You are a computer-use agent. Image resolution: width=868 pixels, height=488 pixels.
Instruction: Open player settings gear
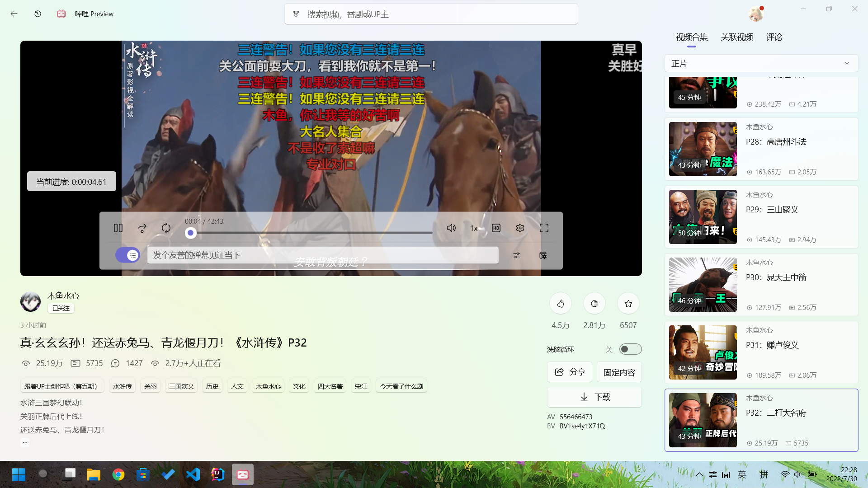pyautogui.click(x=520, y=228)
